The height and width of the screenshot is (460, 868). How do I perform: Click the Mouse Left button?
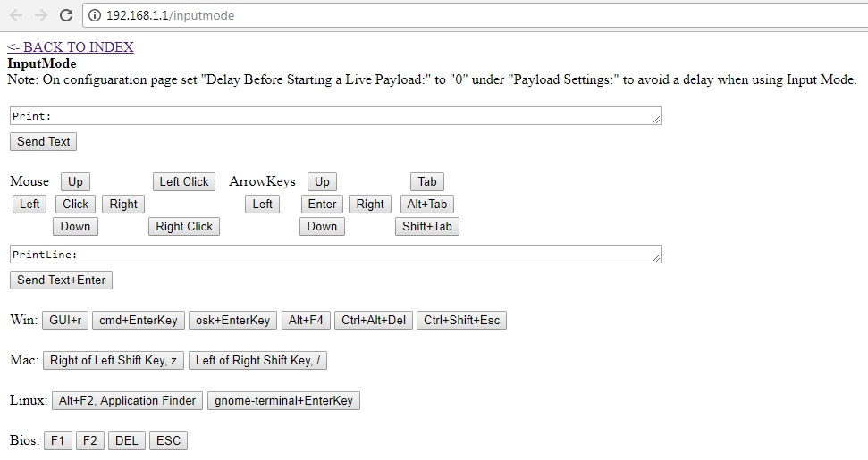click(x=29, y=204)
